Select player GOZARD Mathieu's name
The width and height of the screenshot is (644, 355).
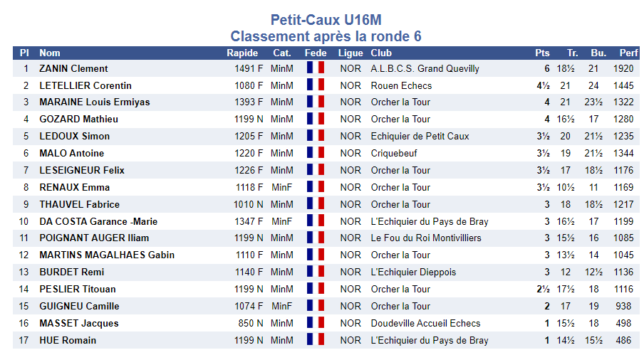coord(78,119)
